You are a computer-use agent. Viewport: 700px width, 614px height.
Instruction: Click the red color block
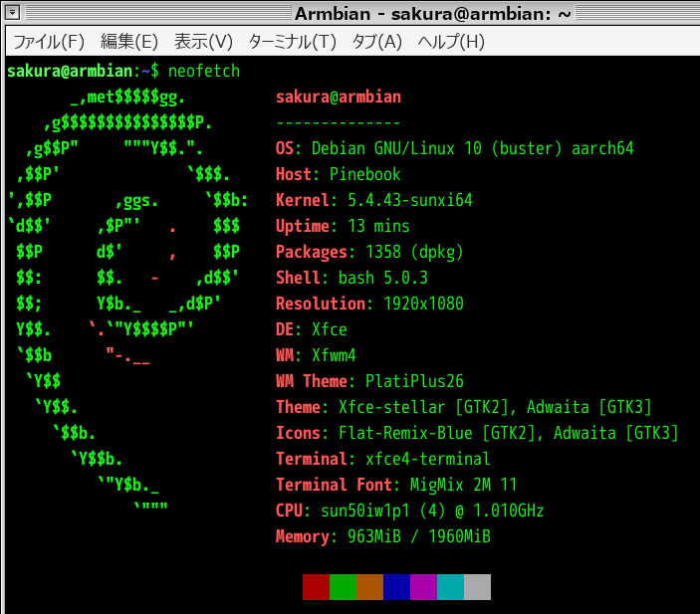pos(316,587)
